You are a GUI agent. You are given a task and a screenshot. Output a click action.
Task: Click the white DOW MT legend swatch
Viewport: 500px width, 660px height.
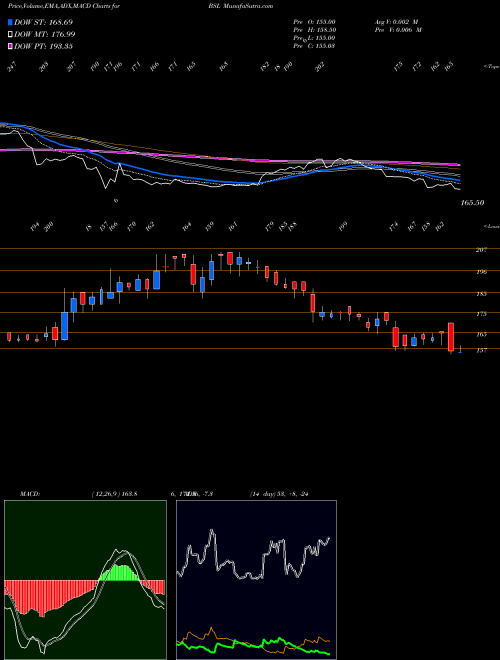tap(10, 34)
